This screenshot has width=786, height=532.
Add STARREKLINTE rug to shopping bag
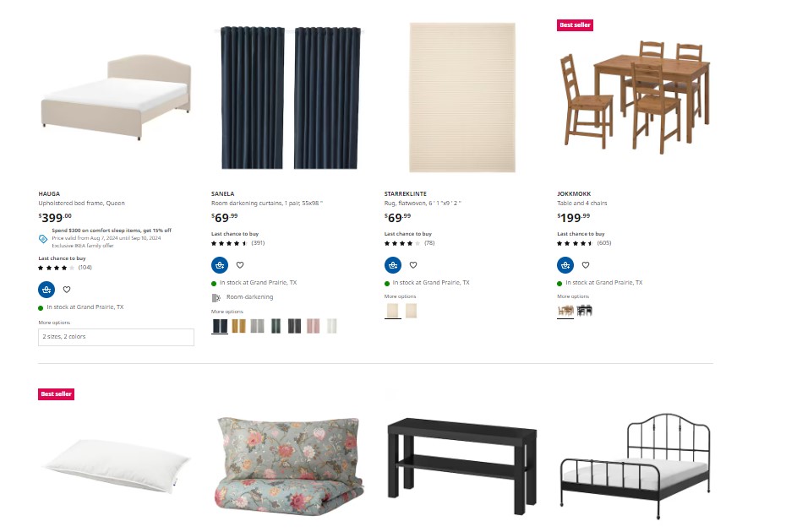(x=392, y=265)
